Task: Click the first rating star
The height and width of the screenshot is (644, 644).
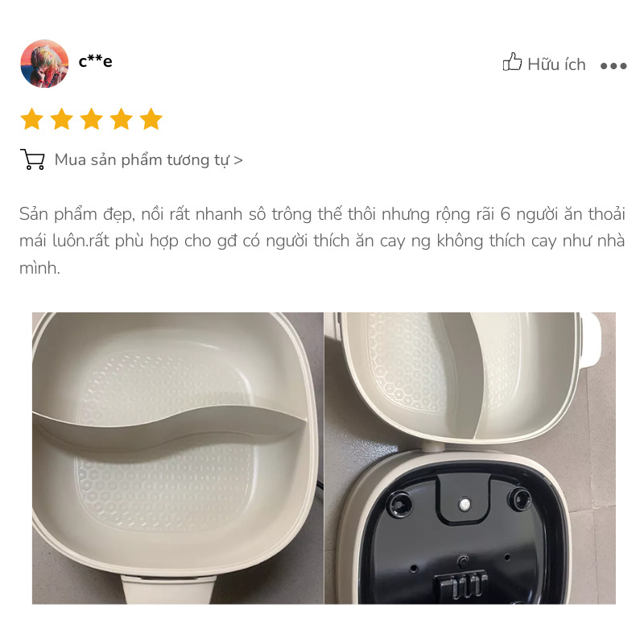Action: point(31,119)
